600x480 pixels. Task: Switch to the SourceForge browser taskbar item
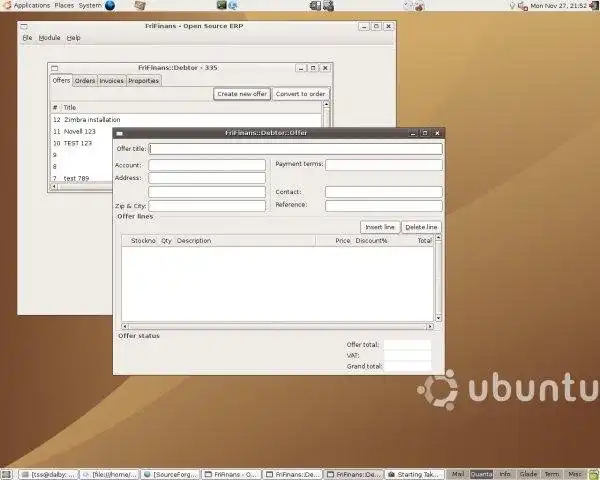170,475
